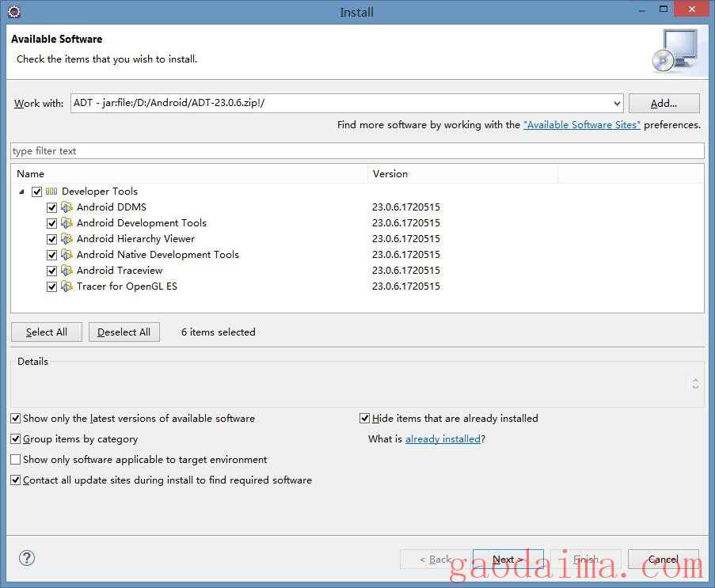Click the Android Traceview feature icon
Image resolution: width=715 pixels, height=588 pixels.
pyautogui.click(x=67, y=271)
